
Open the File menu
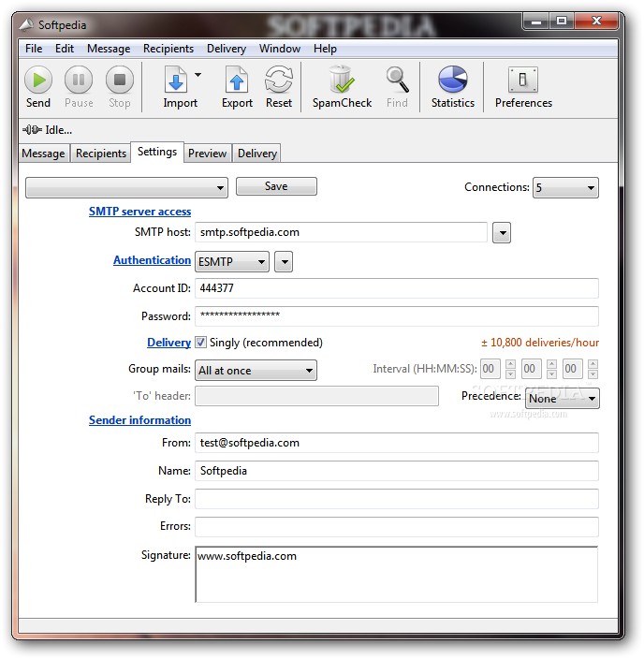pyautogui.click(x=34, y=49)
